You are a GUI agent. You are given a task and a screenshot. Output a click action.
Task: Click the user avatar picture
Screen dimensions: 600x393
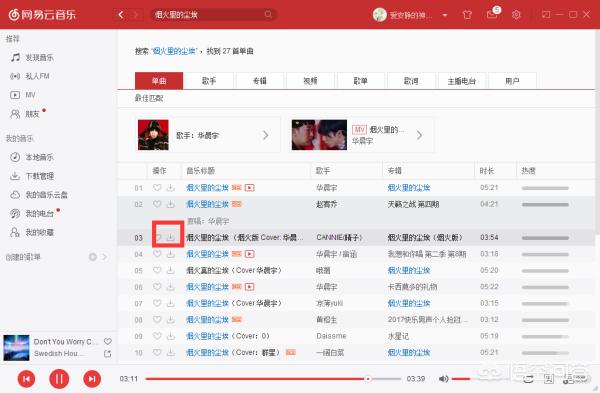coord(380,15)
